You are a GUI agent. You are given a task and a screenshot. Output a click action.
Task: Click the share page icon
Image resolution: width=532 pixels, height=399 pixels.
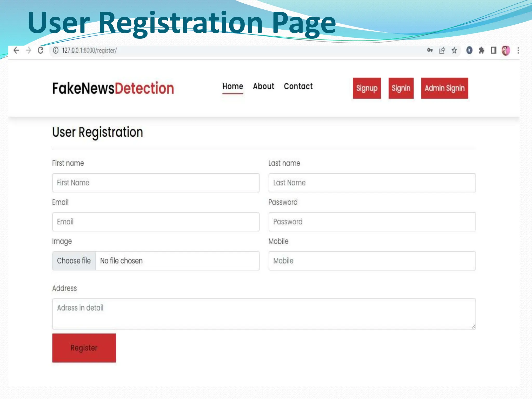point(442,50)
